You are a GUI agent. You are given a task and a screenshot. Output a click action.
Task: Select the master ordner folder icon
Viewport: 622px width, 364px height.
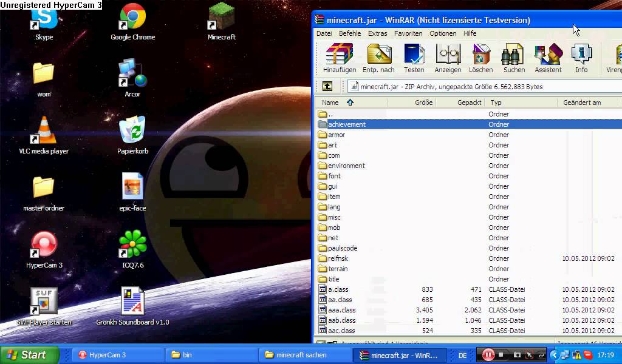click(44, 194)
